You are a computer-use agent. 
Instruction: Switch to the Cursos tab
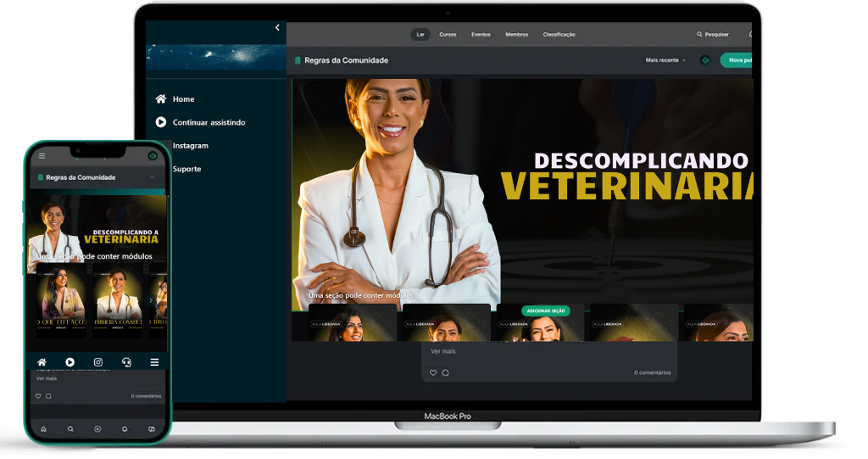[448, 35]
